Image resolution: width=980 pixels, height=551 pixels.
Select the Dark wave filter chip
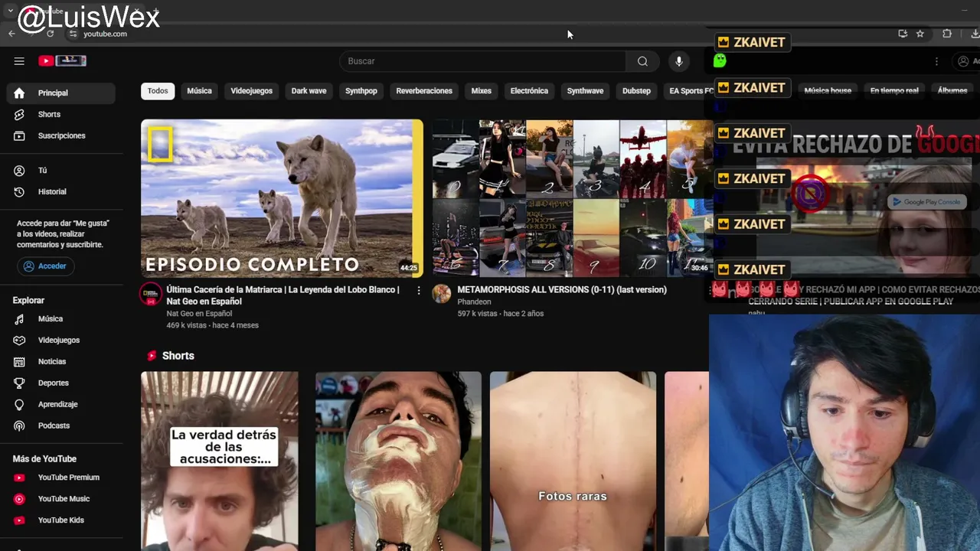tap(309, 91)
